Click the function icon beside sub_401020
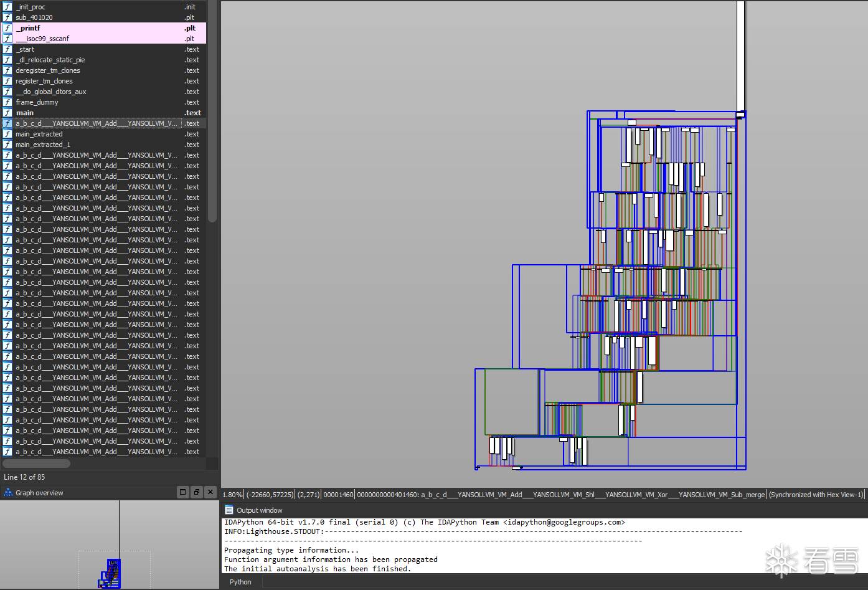This screenshot has width=868, height=590. (x=7, y=17)
